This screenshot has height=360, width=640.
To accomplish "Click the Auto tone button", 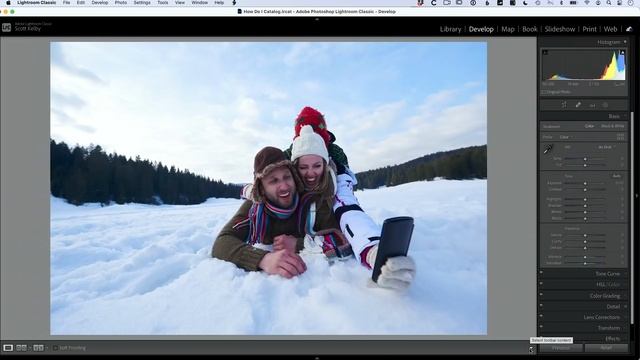I will [x=616, y=176].
